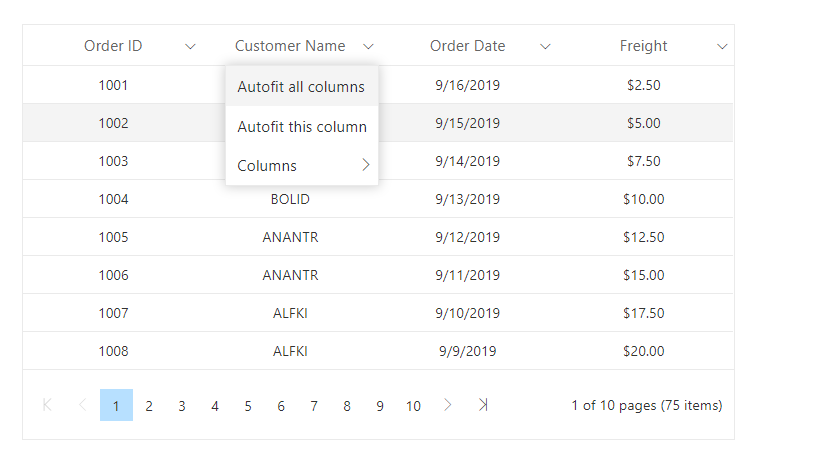Choose Autofit this column option

coord(301,127)
